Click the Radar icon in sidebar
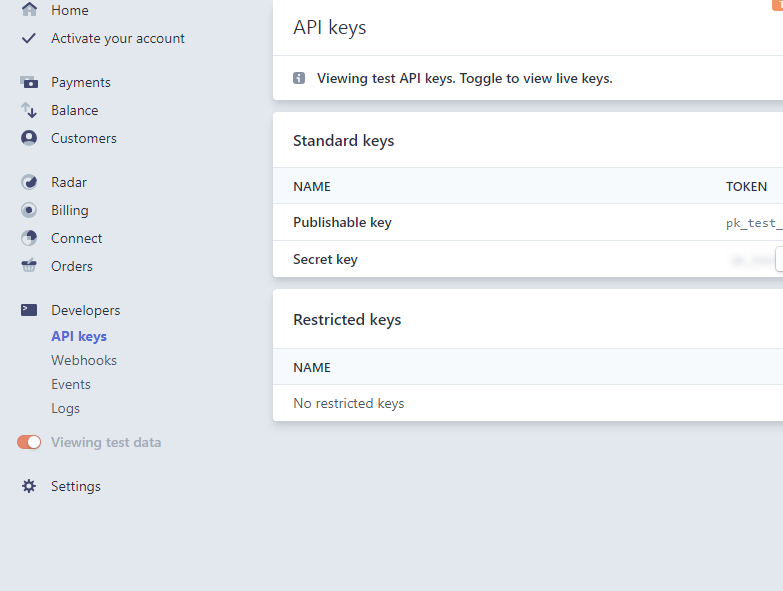This screenshot has height=591, width=783. (x=29, y=182)
